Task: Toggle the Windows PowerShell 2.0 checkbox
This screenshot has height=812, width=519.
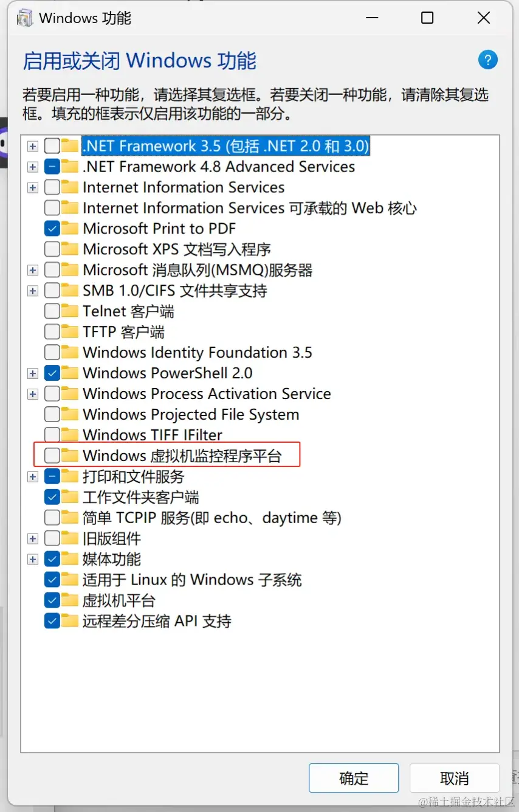Action: (52, 373)
